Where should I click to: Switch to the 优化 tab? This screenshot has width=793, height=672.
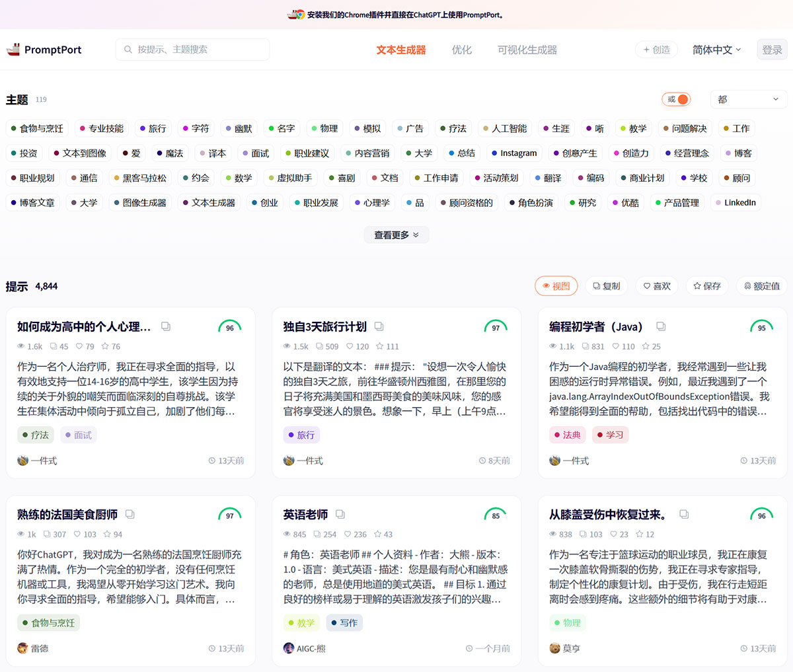461,49
